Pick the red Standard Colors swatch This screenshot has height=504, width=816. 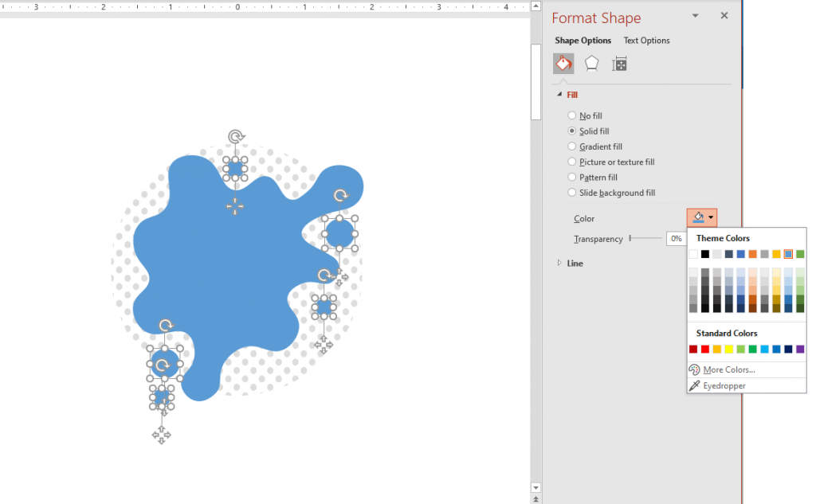(704, 349)
